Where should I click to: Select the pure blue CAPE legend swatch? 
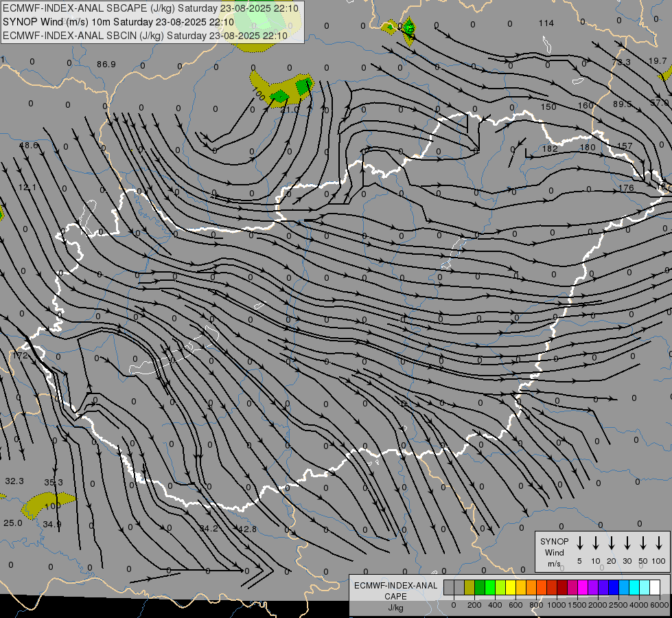pyautogui.click(x=614, y=588)
